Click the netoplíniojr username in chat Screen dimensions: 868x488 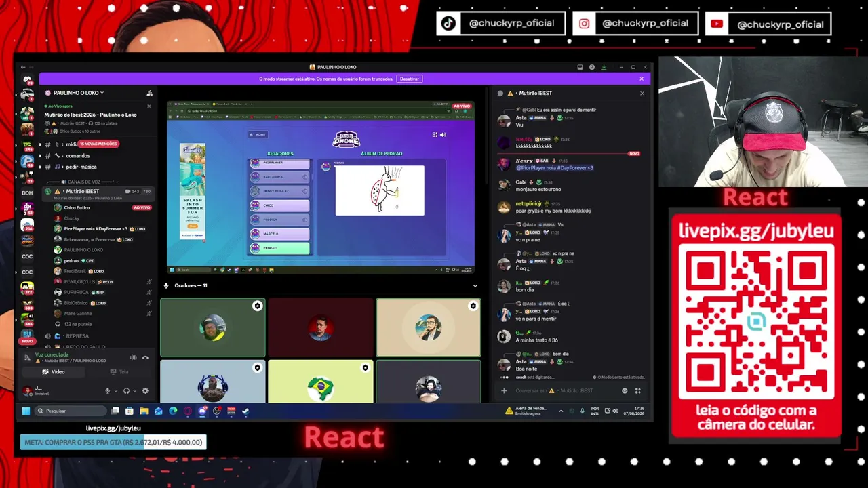529,203
